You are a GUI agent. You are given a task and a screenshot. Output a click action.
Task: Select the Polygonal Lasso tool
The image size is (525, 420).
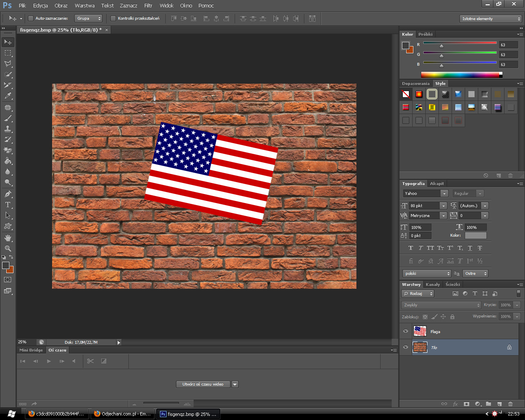8,64
